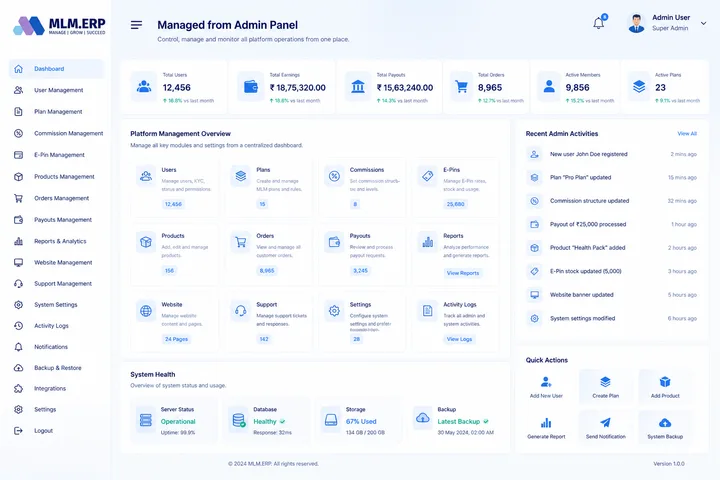
Task: Open Settings at sidebar bottom
Action: click(x=56, y=409)
